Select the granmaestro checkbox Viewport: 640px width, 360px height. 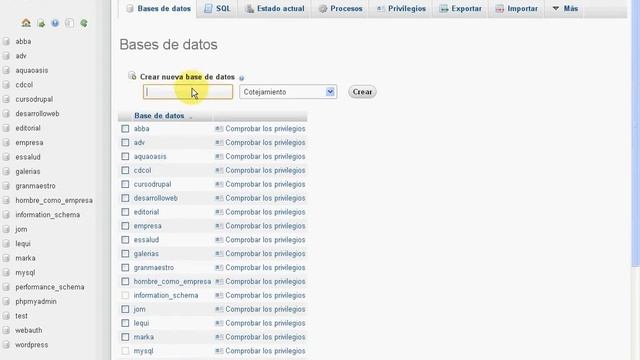coord(125,267)
